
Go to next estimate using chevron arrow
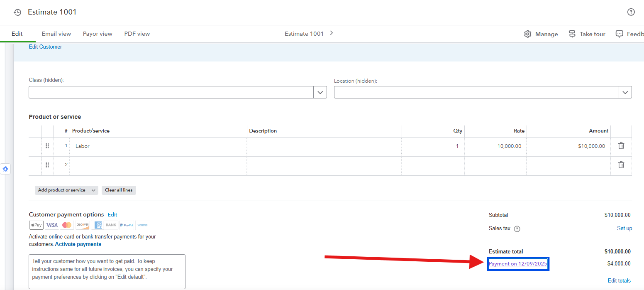tap(331, 33)
